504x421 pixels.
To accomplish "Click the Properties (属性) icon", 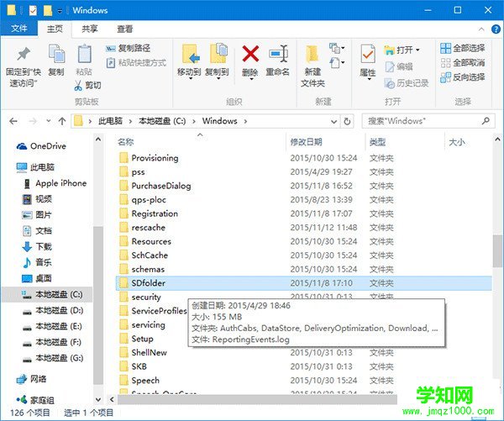I will pyautogui.click(x=368, y=54).
